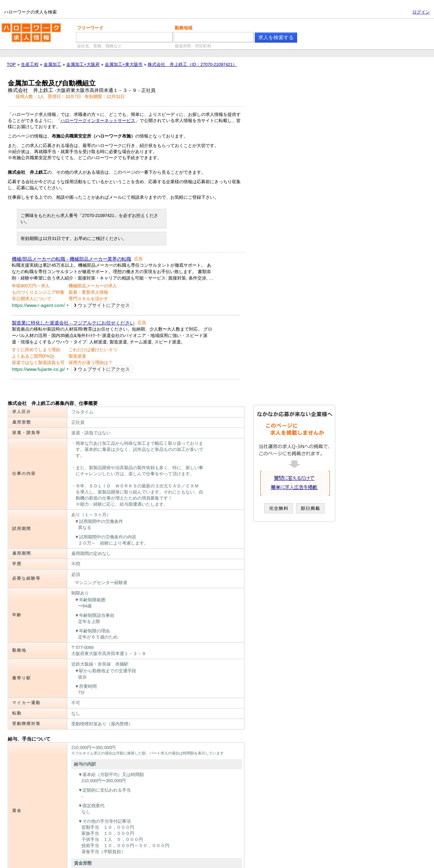Click 質問に答えるだけで link in sidebar
This screenshot has height=868, width=434.
click(x=294, y=478)
